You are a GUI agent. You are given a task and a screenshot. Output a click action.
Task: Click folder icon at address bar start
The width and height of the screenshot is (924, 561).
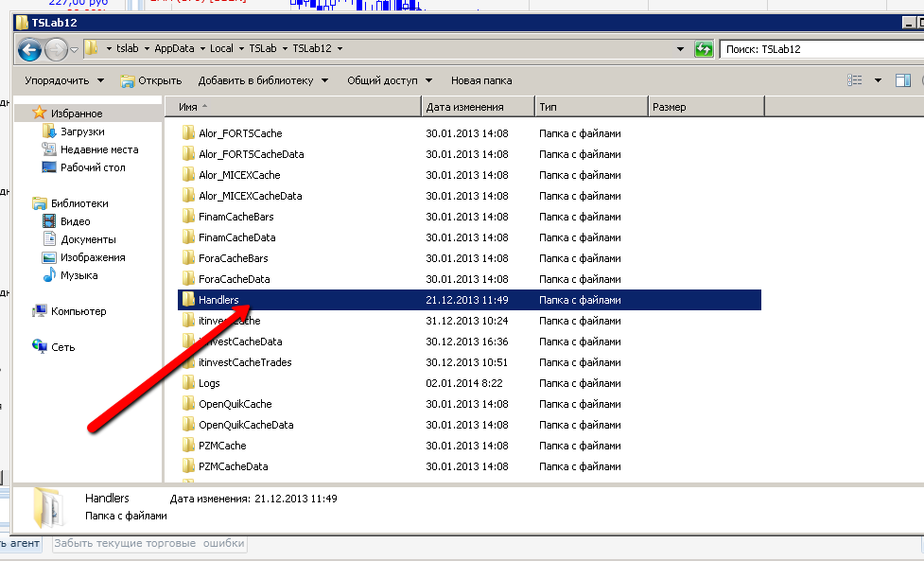click(92, 48)
